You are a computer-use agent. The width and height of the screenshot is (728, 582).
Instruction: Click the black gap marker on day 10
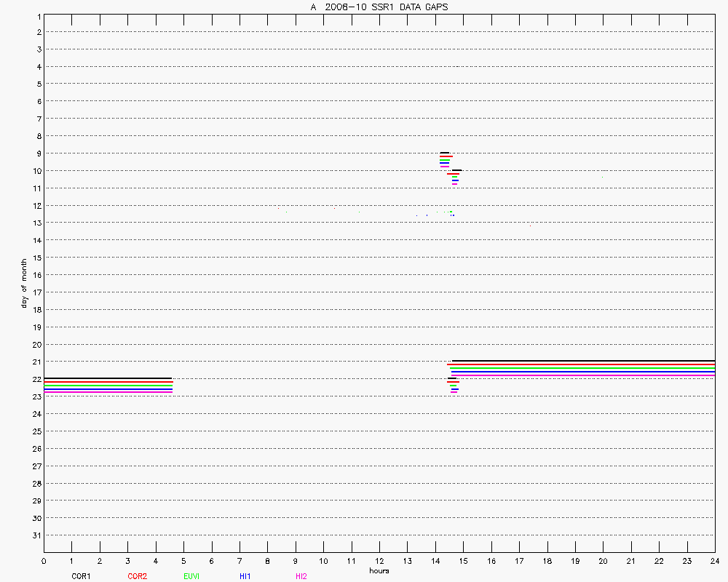(456, 170)
